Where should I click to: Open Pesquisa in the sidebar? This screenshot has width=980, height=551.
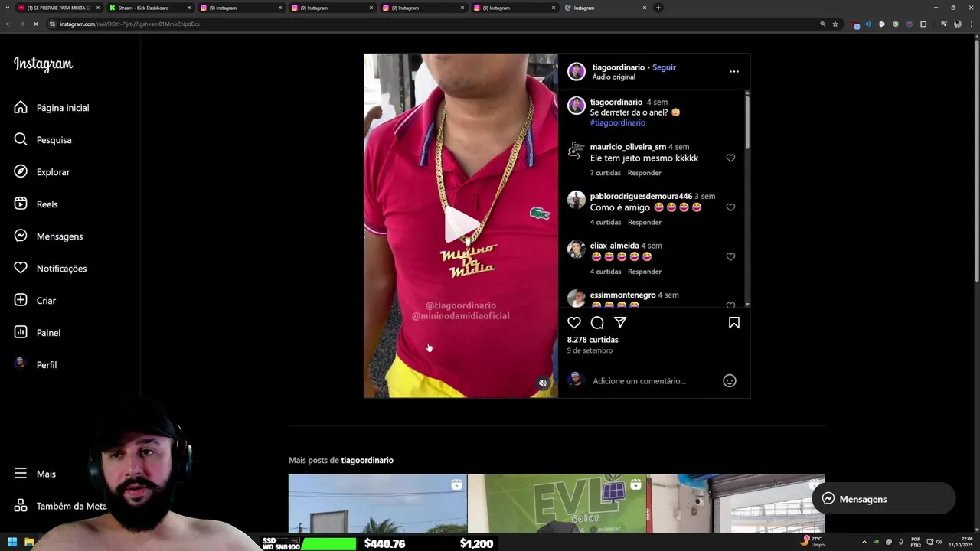[43, 140]
